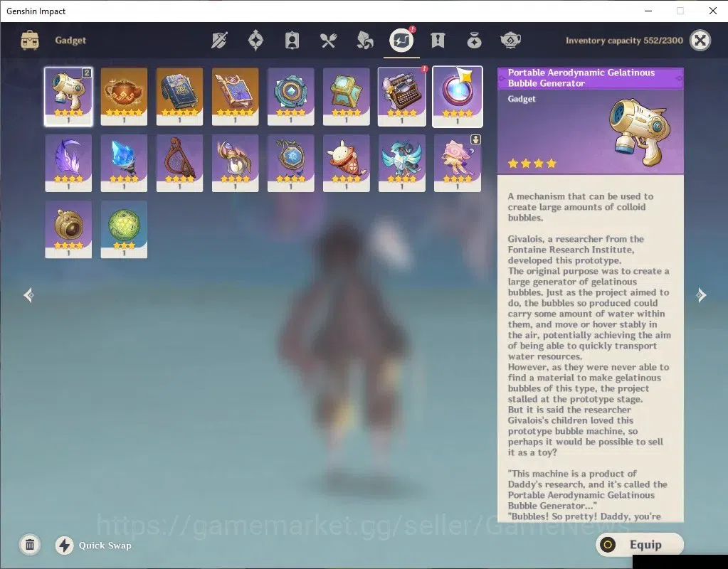This screenshot has width=728, height=569.
Task: Open the Materials tab
Action: (x=364, y=41)
